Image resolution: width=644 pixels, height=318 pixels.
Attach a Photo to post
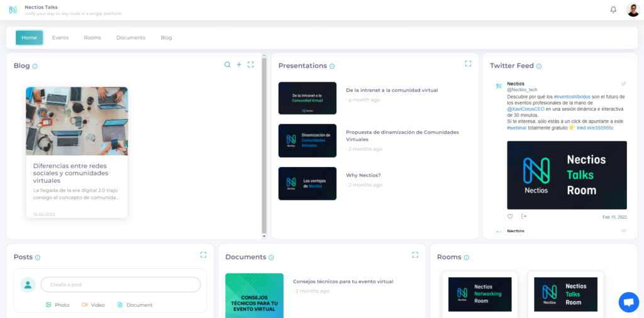coord(58,305)
